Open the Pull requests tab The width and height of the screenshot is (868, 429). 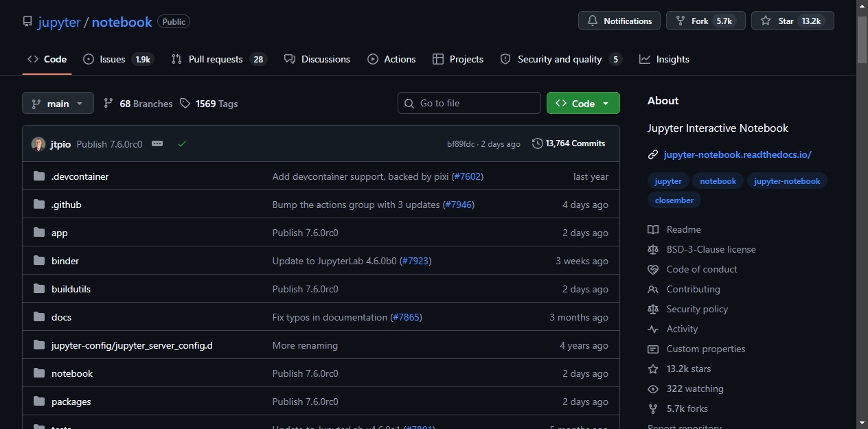click(219, 59)
